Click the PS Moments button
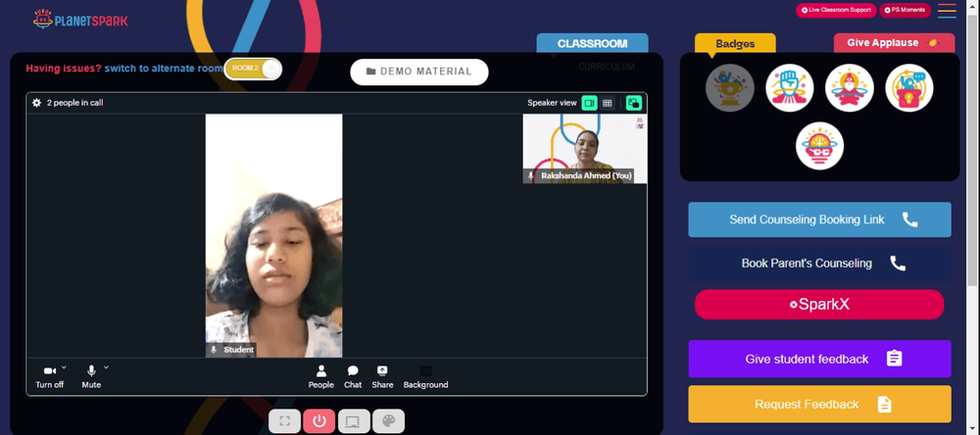 (x=905, y=10)
